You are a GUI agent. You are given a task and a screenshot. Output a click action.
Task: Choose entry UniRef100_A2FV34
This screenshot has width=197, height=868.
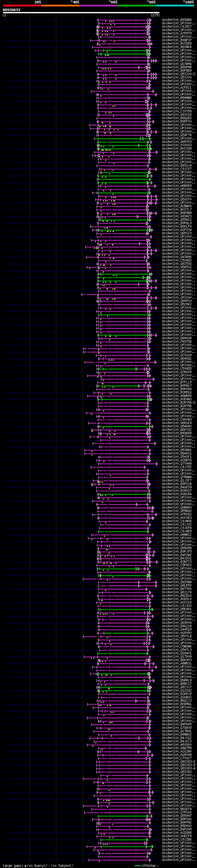click(177, 230)
